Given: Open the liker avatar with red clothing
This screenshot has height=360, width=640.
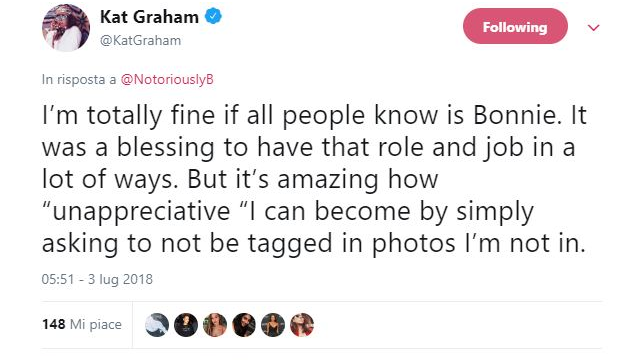Looking at the screenshot, I should 302,325.
